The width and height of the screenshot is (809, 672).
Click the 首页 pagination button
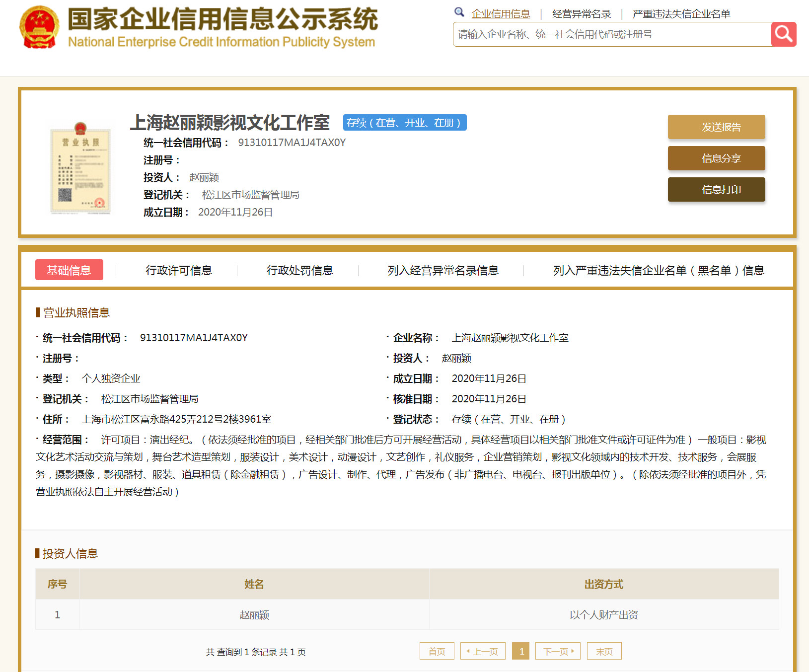point(437,651)
